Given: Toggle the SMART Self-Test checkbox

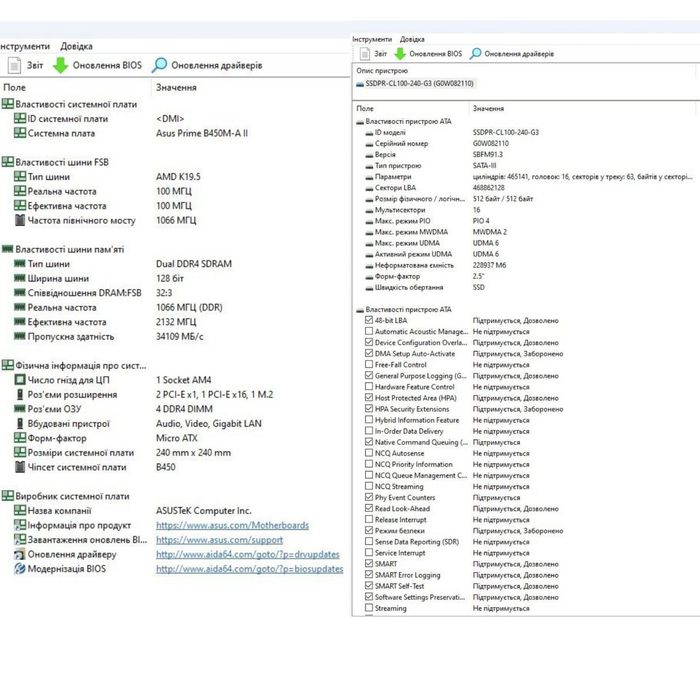Looking at the screenshot, I should click(369, 586).
